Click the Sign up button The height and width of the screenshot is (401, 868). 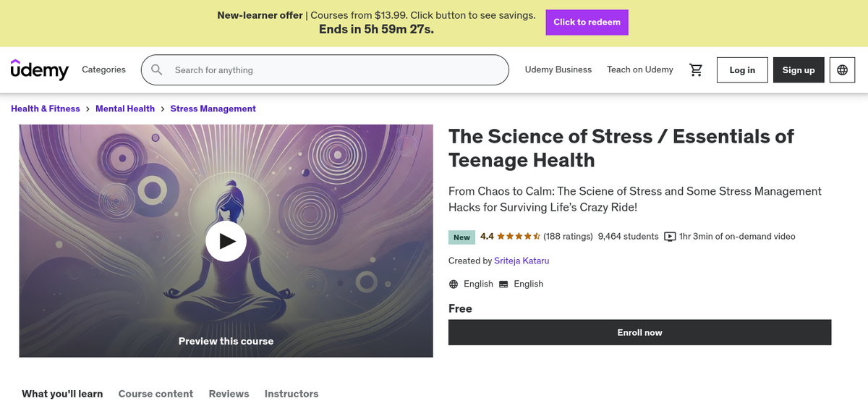click(x=799, y=70)
